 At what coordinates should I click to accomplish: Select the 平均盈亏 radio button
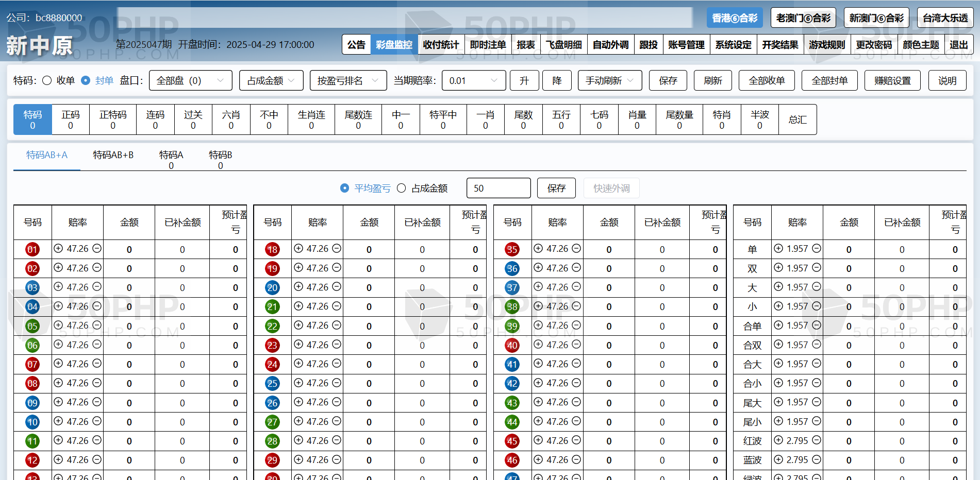[x=345, y=188]
